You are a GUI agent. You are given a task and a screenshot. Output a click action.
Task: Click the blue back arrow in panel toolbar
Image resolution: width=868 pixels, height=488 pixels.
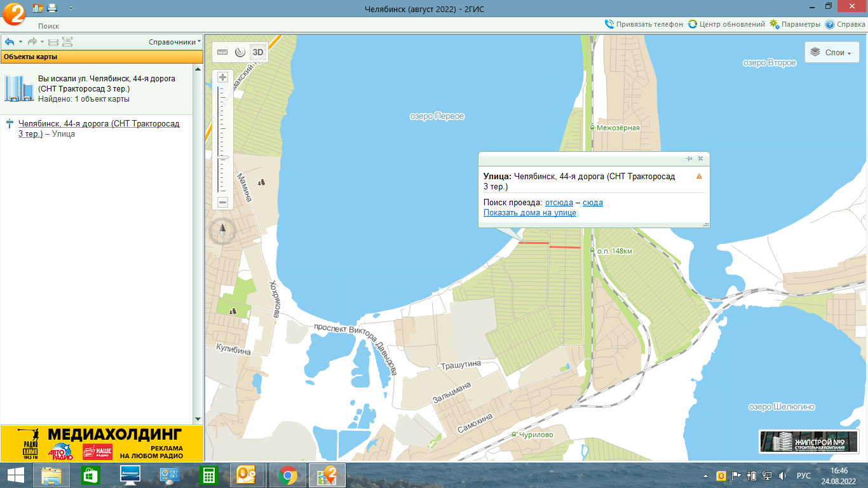(x=10, y=42)
